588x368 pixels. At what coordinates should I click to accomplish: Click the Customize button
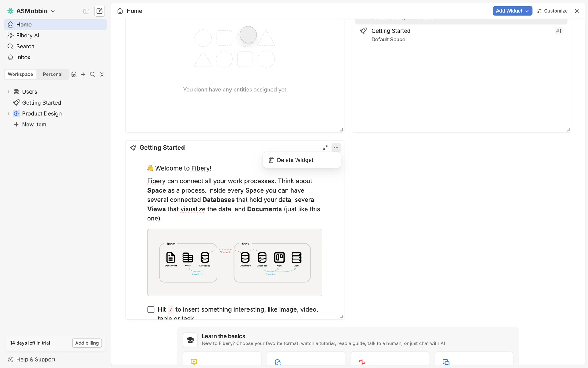click(x=552, y=11)
